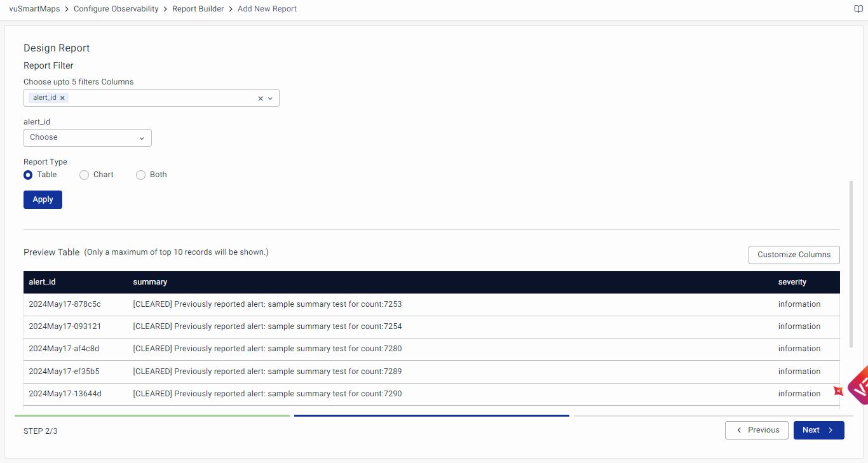Expand the filter columns dropdown arrow
Screen dimensions: 868x463
(270, 98)
